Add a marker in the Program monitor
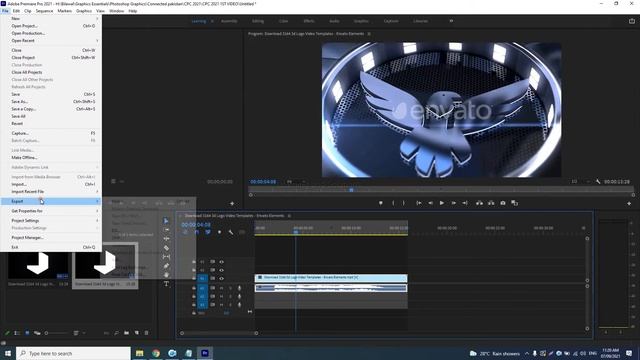The image size is (640, 360). [x=380, y=203]
